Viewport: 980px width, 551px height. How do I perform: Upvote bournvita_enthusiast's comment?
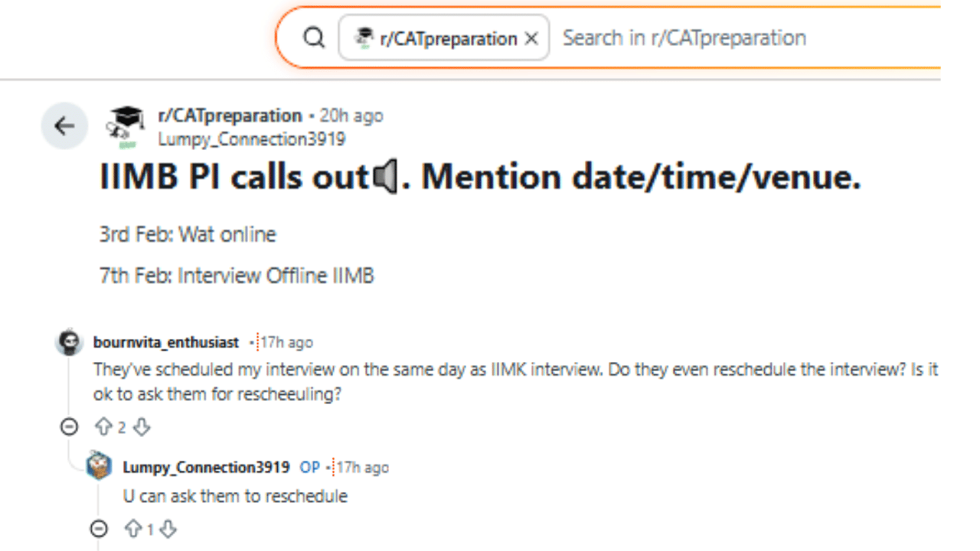(x=105, y=427)
